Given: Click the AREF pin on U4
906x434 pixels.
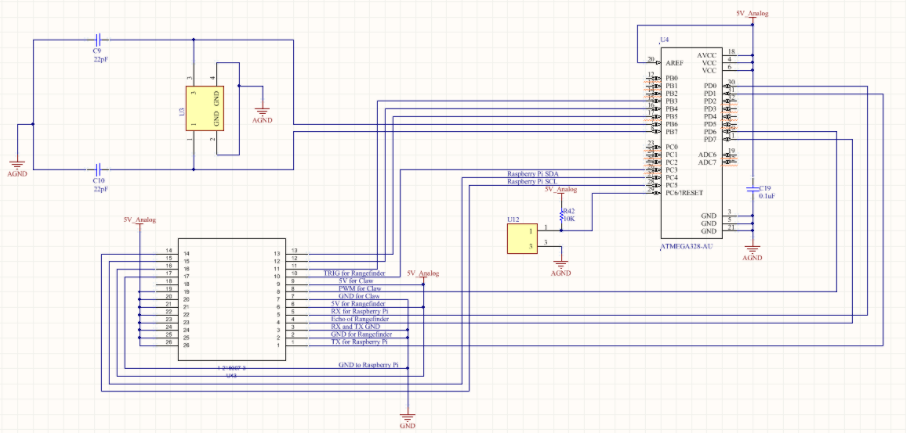Looking at the screenshot, I should pos(674,62).
